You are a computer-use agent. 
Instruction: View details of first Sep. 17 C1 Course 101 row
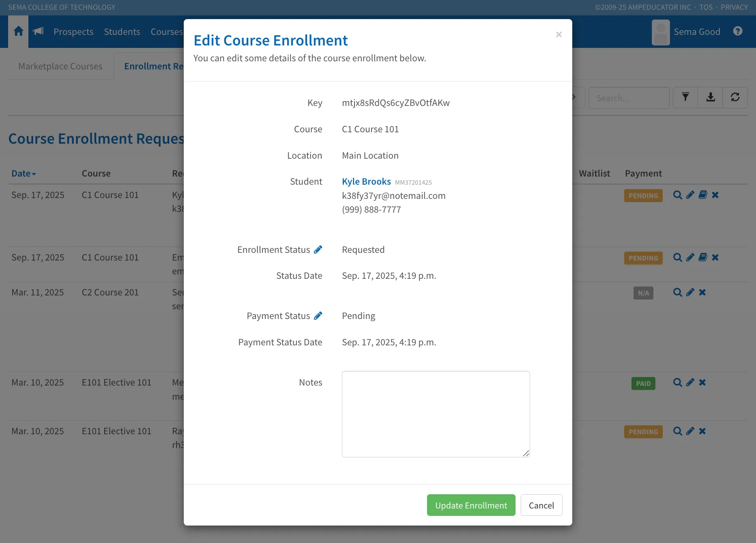pyautogui.click(x=677, y=195)
